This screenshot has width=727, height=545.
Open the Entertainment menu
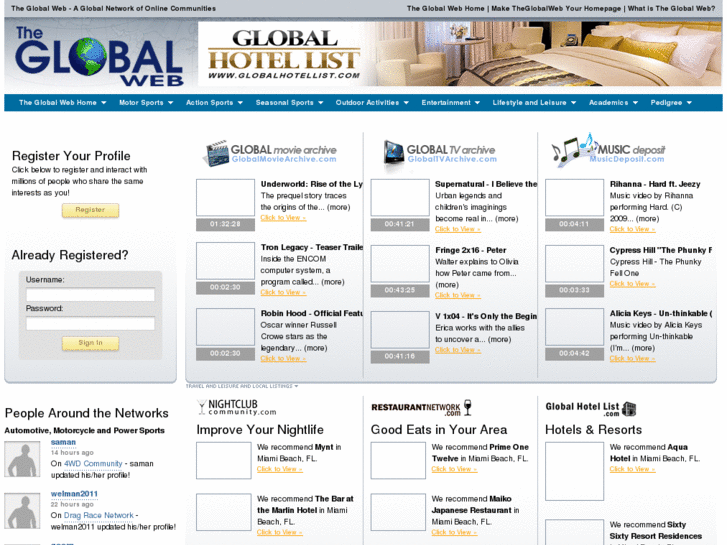(446, 103)
